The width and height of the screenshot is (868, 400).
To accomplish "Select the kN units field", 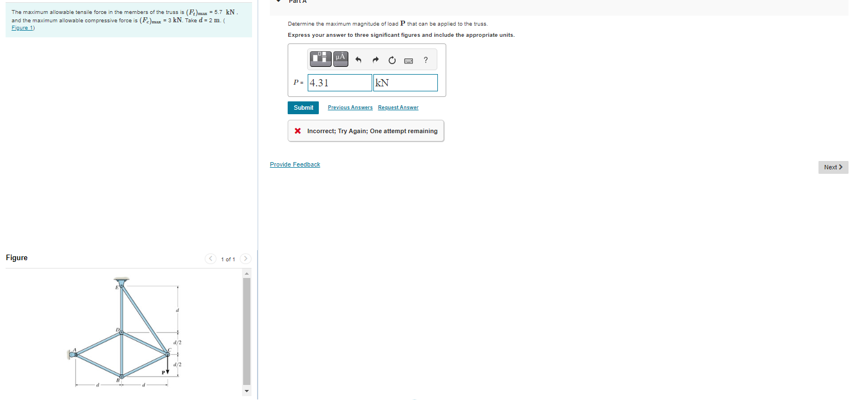I will 405,82.
